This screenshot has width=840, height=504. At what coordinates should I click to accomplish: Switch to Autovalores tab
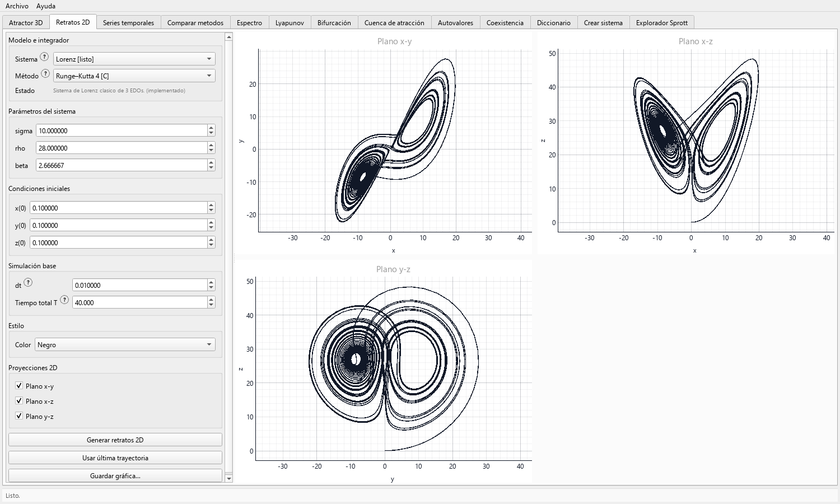click(455, 22)
